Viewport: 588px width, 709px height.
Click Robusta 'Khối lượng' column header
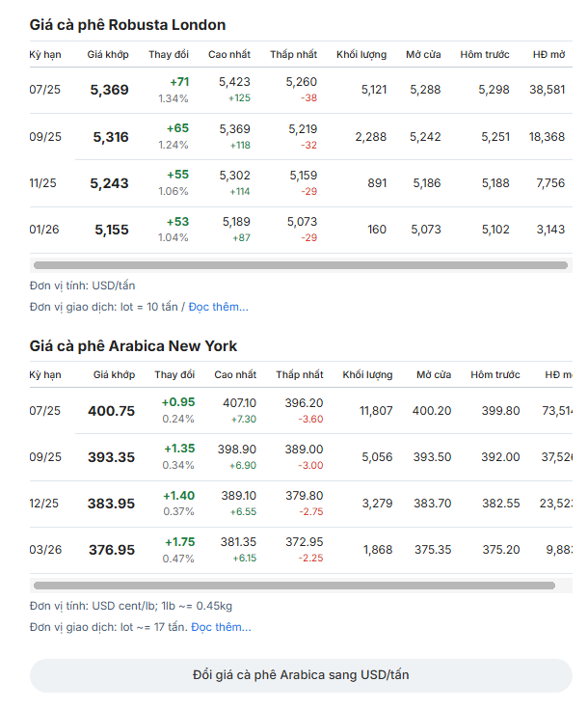pyautogui.click(x=361, y=54)
